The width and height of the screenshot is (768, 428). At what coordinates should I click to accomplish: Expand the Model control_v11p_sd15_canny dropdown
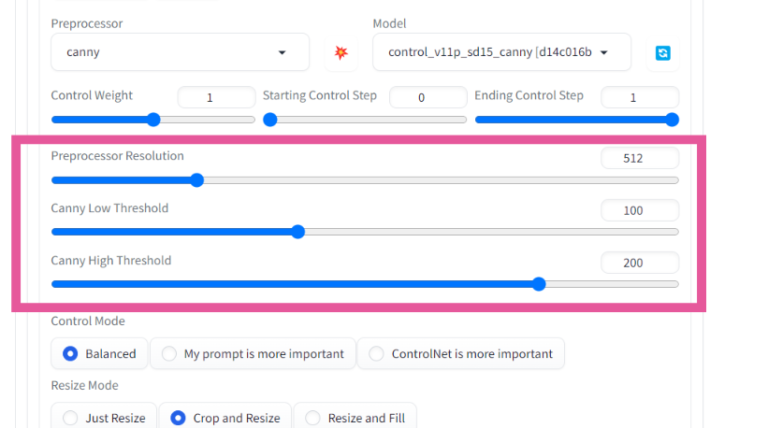(501, 52)
